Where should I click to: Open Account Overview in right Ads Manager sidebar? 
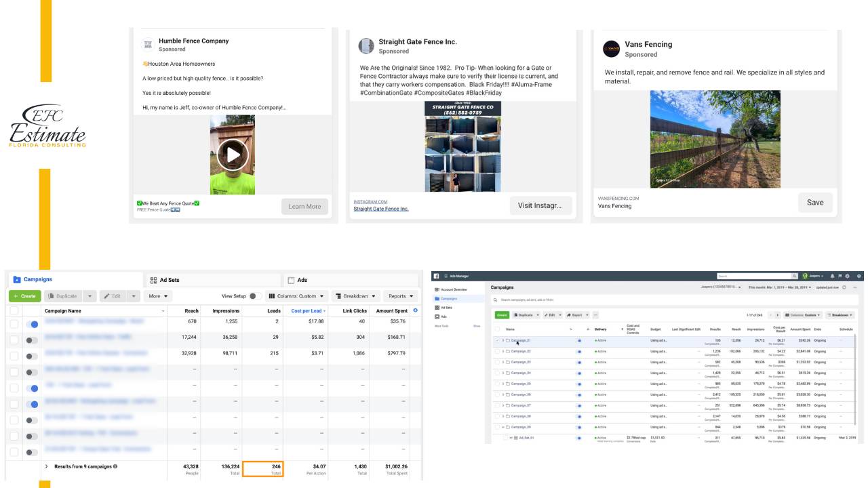(450, 289)
